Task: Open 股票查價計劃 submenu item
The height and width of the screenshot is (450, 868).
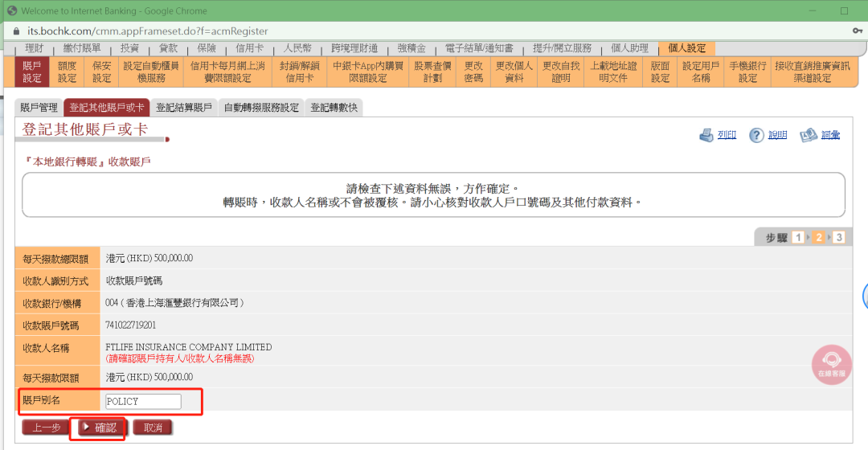Action: (x=433, y=72)
